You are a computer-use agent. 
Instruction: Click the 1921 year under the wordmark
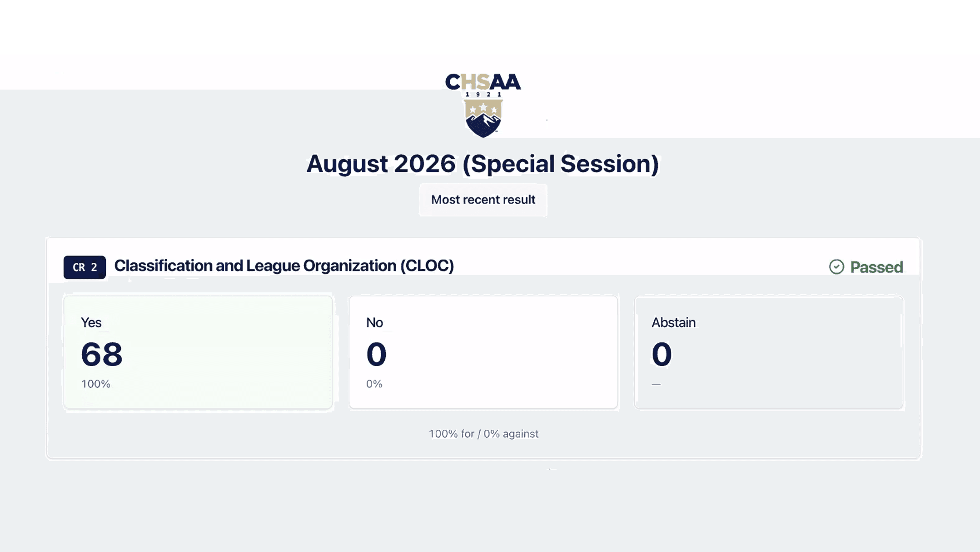[x=483, y=95]
